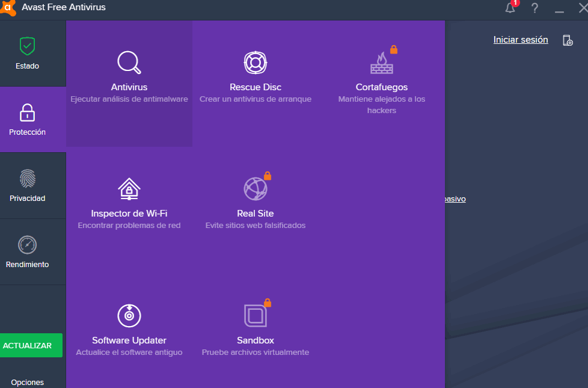Select the Protección tab label

[28, 132]
